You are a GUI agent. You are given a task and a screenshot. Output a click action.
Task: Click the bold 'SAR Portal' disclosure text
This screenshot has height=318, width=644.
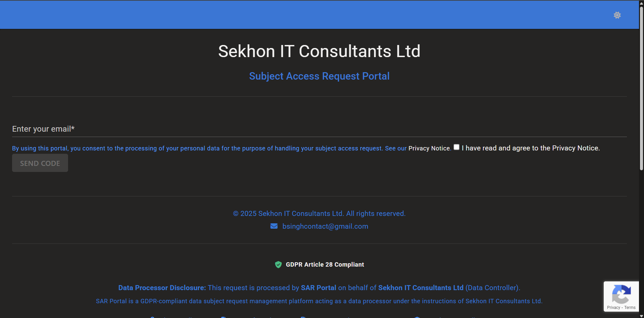318,288
